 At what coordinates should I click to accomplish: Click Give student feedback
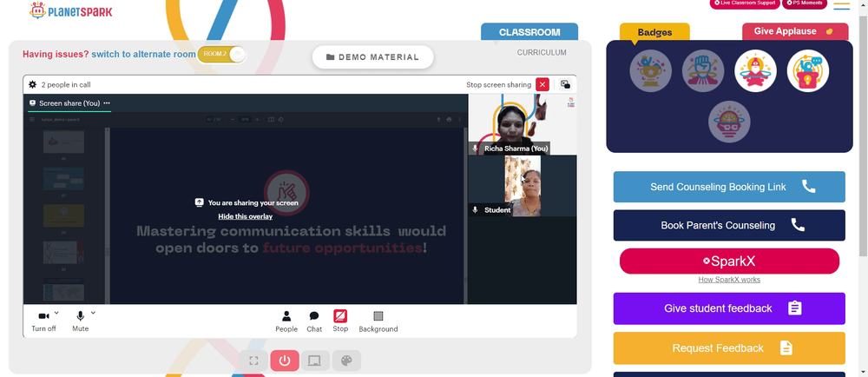coord(729,308)
